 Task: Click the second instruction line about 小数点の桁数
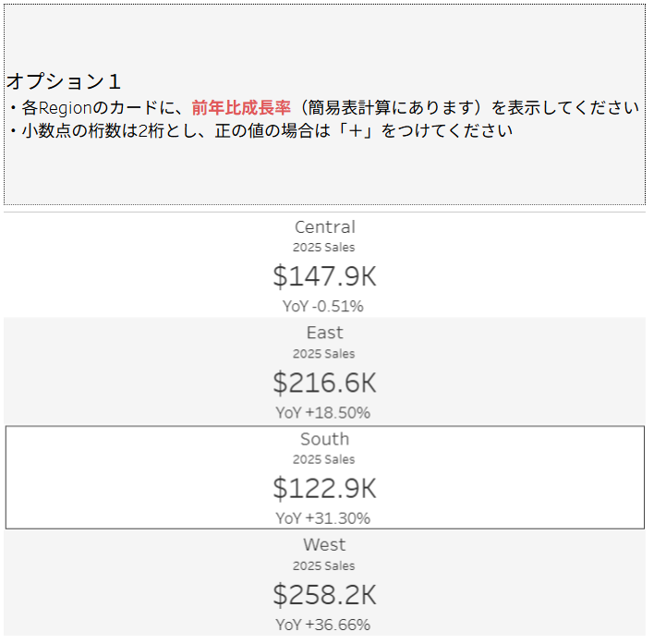click(x=260, y=130)
